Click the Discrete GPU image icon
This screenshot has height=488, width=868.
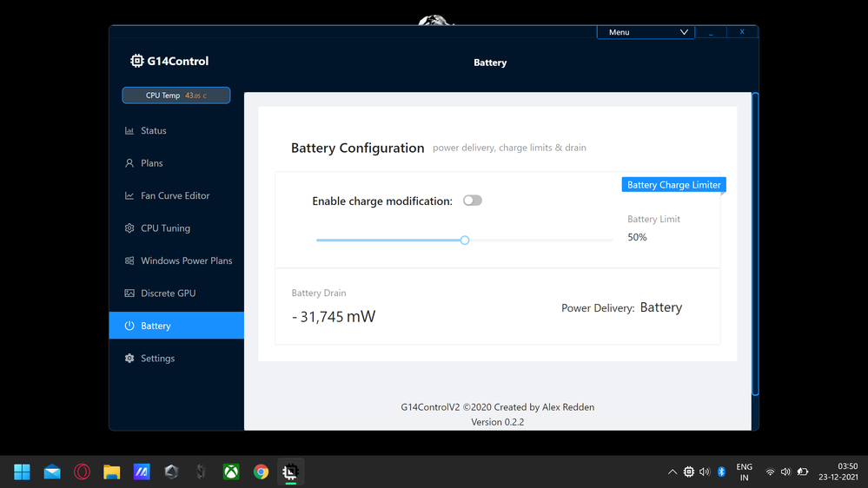pyautogui.click(x=129, y=293)
